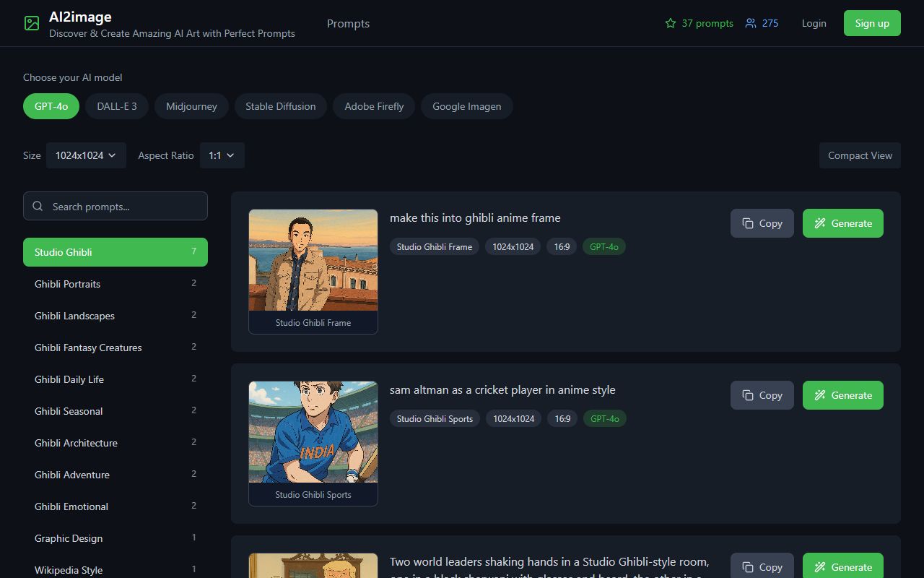Viewport: 924px width, 578px height.
Task: Click the search magnifier in the prompts search bar
Action: (x=38, y=206)
